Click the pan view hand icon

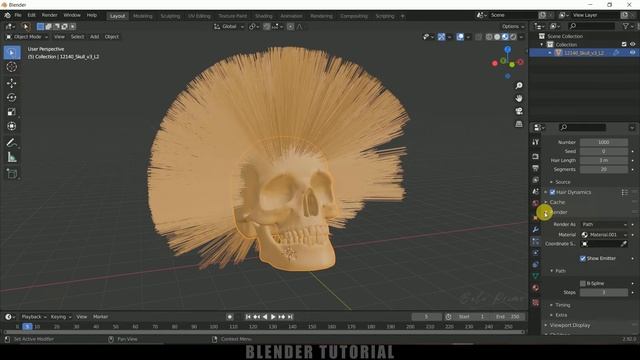click(519, 98)
